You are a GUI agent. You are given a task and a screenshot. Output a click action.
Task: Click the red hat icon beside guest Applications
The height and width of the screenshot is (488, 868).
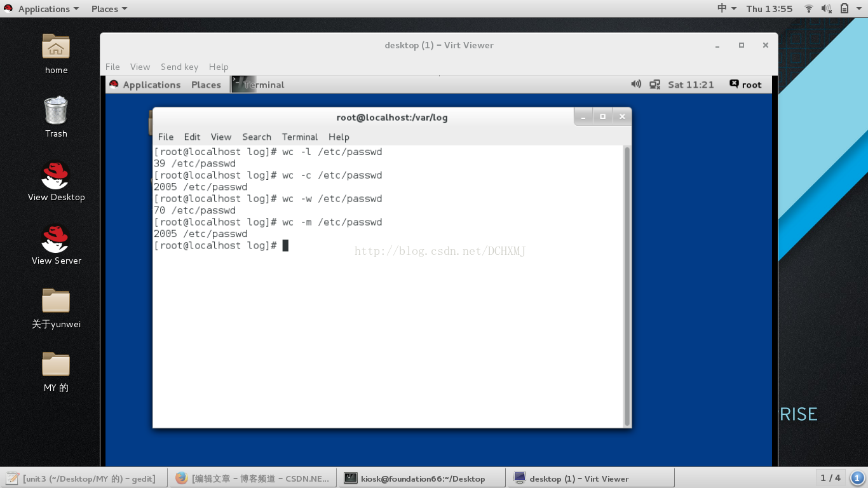tap(114, 84)
